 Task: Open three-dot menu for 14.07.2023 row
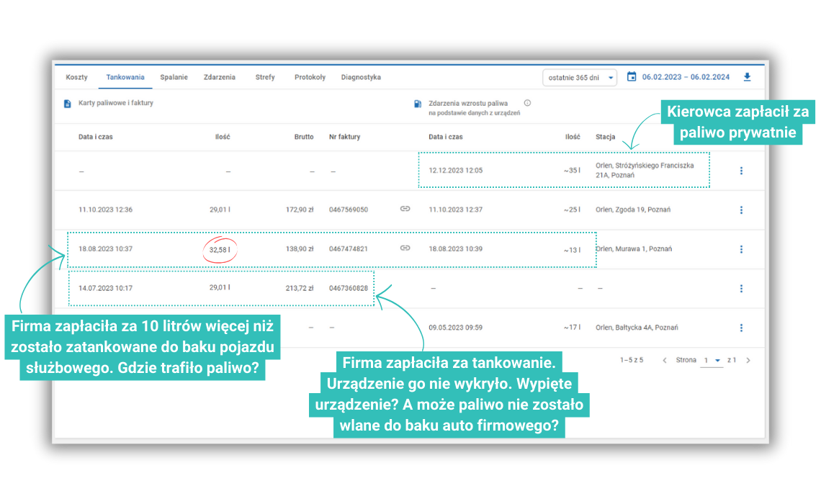(741, 289)
